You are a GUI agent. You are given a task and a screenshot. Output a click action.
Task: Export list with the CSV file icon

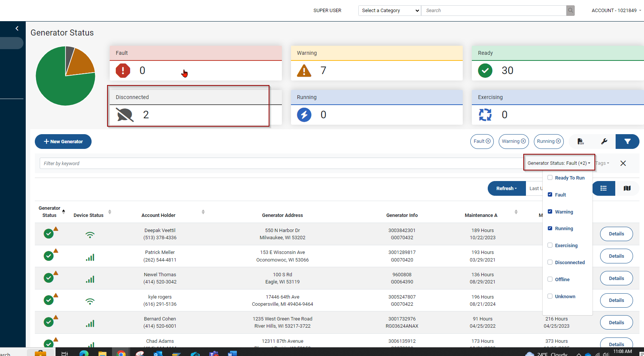(580, 141)
